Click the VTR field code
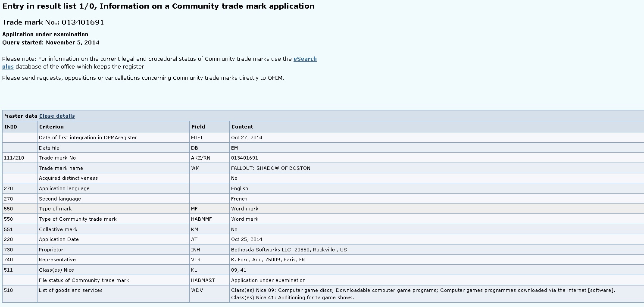 tap(196, 260)
